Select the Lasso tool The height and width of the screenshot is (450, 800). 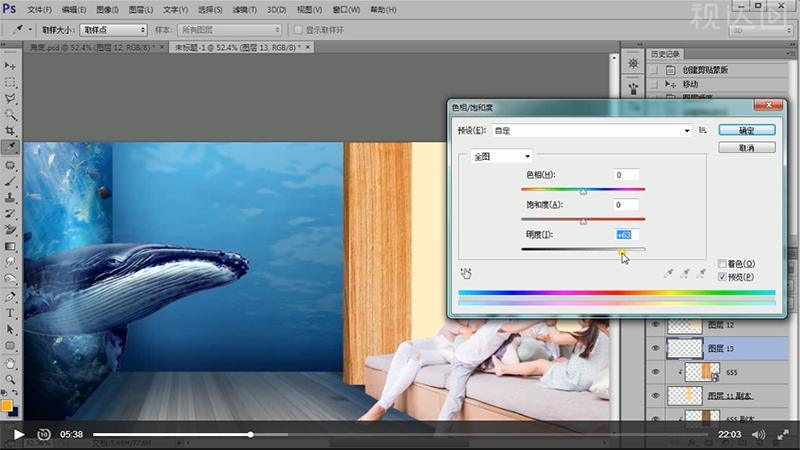pos(10,98)
